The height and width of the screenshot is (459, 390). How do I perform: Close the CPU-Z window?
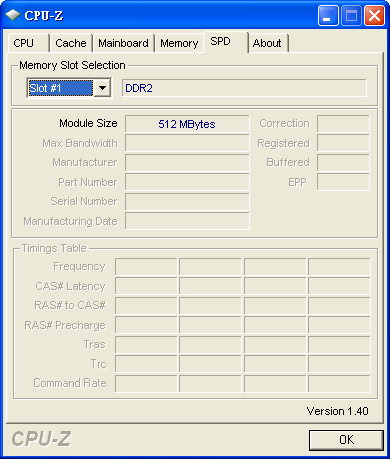pos(374,16)
